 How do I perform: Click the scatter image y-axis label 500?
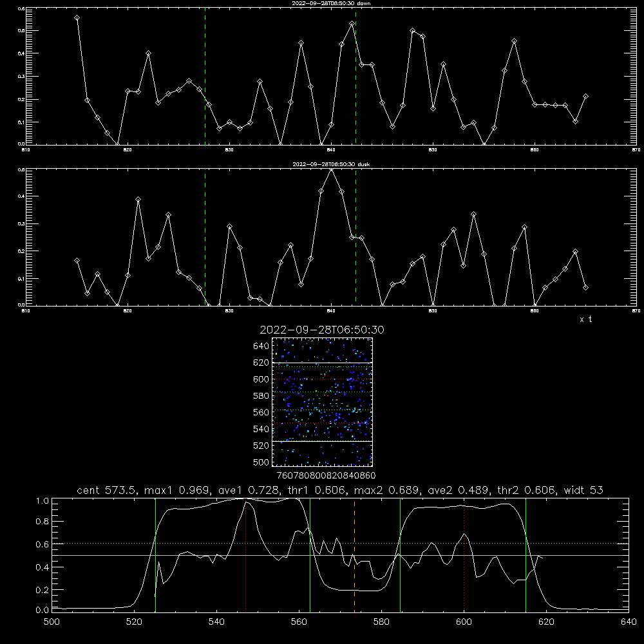261,462
